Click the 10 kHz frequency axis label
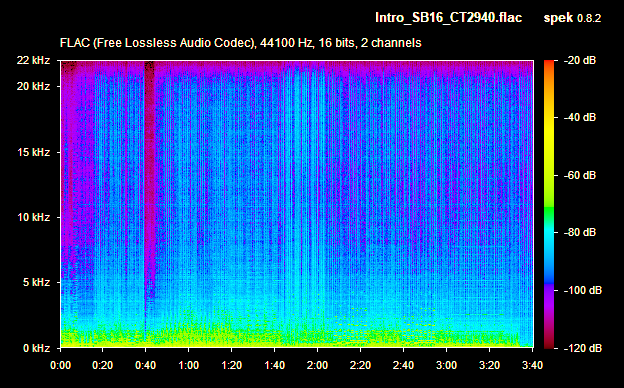This screenshot has width=624, height=388. [33, 217]
